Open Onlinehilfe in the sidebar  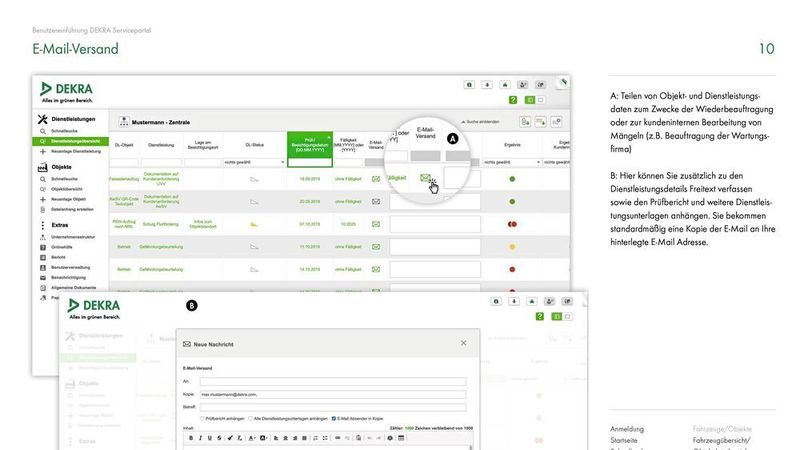(x=61, y=247)
